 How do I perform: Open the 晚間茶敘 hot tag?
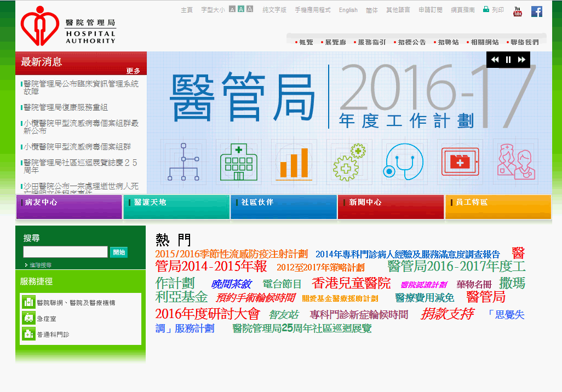coord(232,284)
